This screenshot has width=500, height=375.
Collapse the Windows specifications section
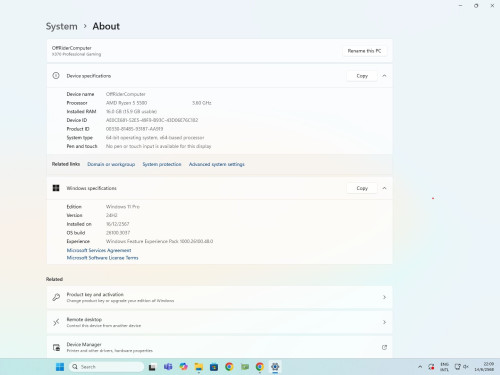(384, 188)
